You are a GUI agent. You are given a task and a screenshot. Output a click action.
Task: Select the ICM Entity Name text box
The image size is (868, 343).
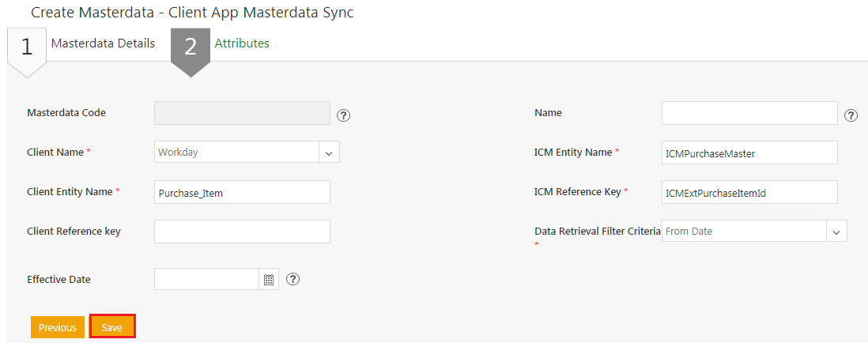(749, 153)
